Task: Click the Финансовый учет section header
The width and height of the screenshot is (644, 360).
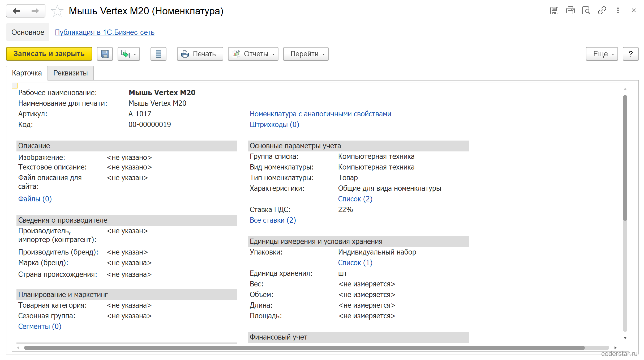Action: [358, 337]
